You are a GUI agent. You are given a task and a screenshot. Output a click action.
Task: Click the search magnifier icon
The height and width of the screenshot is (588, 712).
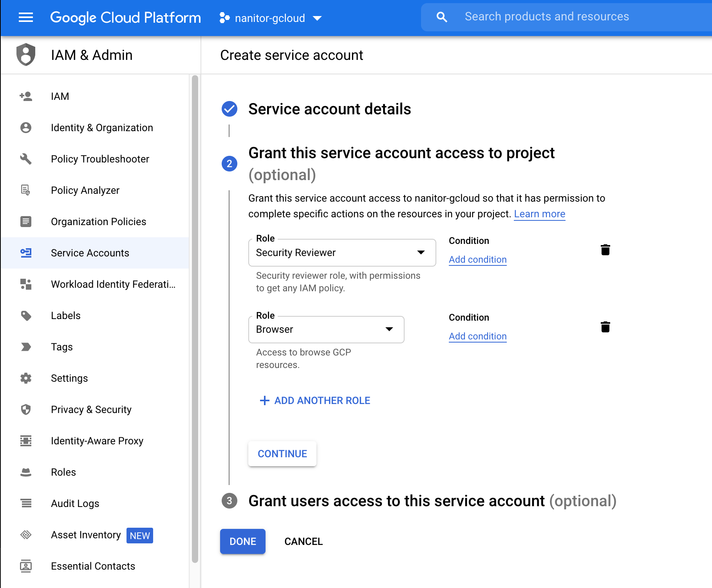point(442,17)
